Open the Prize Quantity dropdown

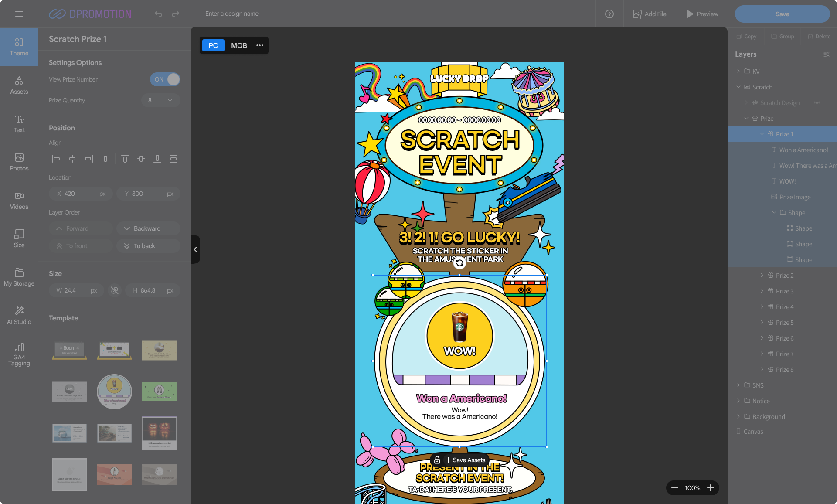pyautogui.click(x=160, y=100)
